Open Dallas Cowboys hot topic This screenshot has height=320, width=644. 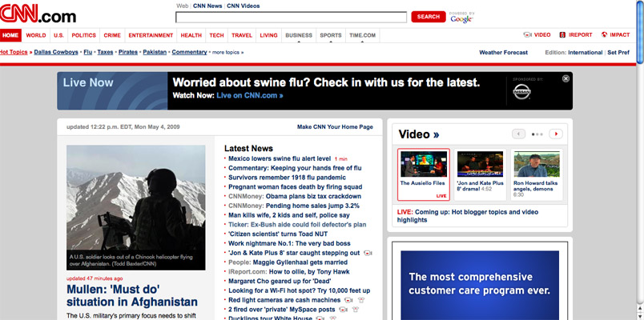(x=56, y=52)
